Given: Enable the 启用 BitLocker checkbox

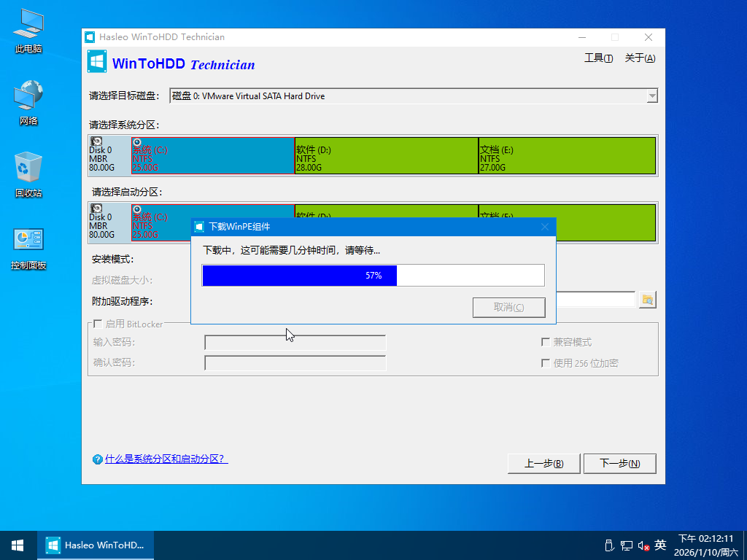Looking at the screenshot, I should point(97,324).
